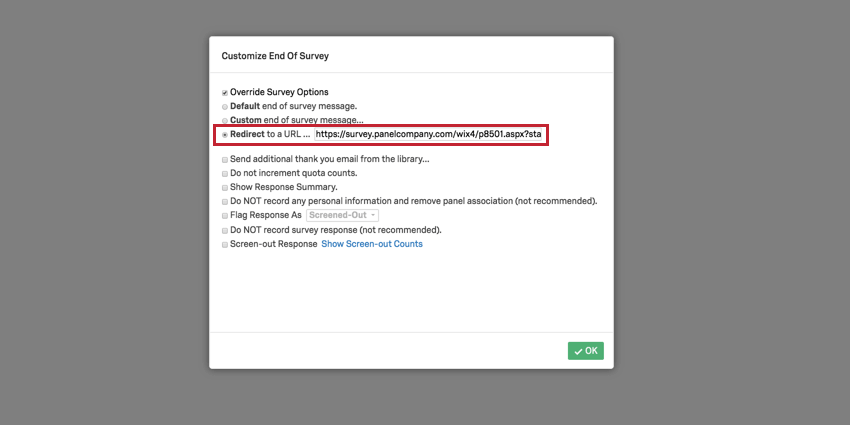This screenshot has width=850, height=425.
Task: Enable the Screen-out Response checkbox
Action: tap(225, 244)
